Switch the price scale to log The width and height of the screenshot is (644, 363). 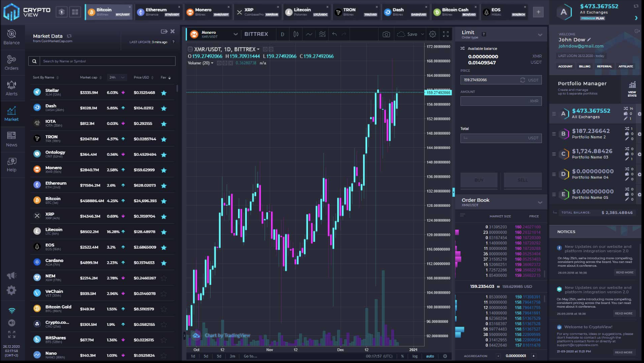tap(416, 356)
